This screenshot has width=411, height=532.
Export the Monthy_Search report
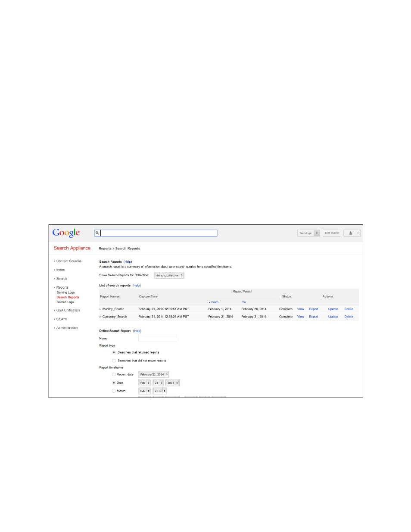coord(314,309)
